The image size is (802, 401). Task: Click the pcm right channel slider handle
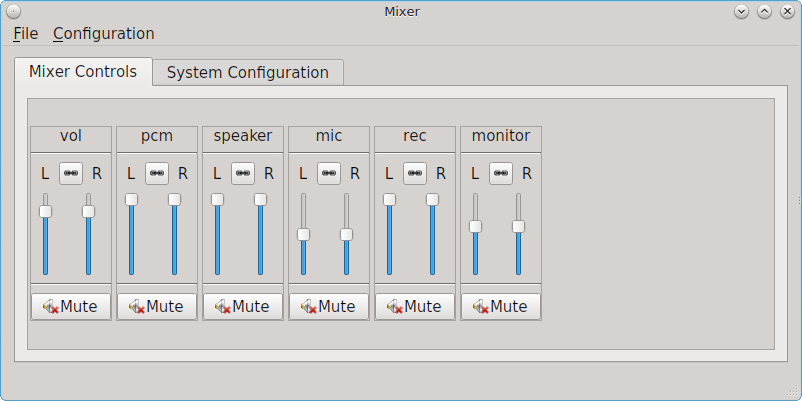coord(174,199)
